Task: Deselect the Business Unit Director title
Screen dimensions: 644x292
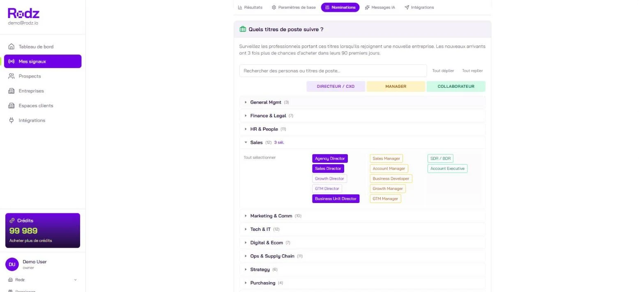Action: (336, 199)
